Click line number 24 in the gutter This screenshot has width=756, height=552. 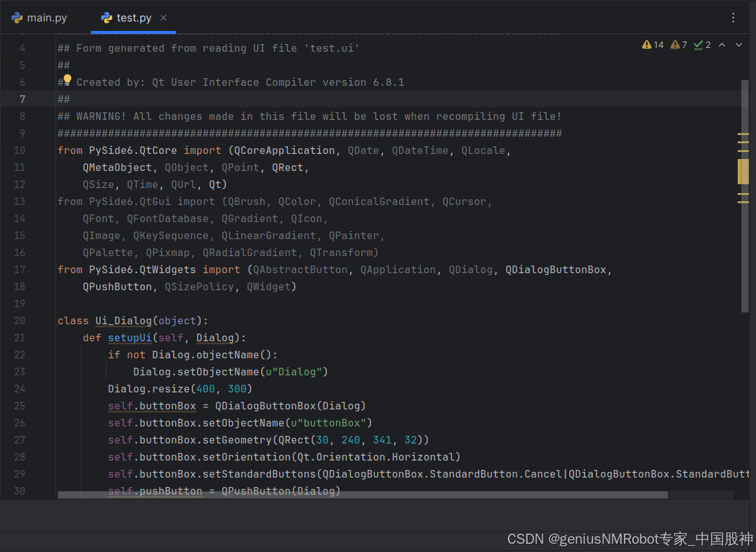tap(20, 389)
